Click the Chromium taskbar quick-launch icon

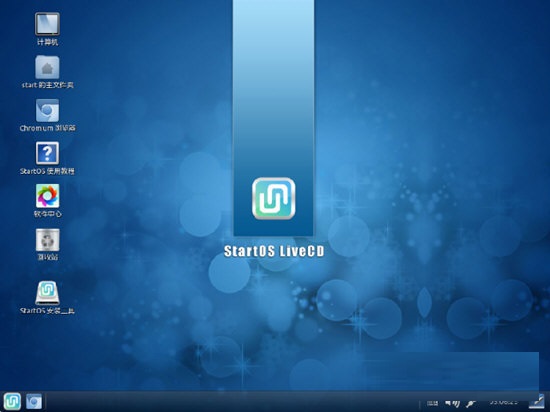coord(34,402)
